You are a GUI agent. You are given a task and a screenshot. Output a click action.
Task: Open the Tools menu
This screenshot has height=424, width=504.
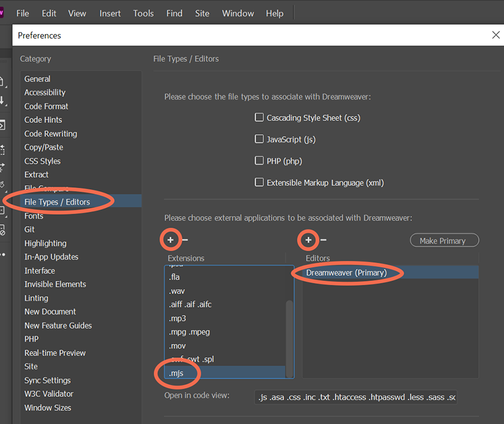[143, 13]
